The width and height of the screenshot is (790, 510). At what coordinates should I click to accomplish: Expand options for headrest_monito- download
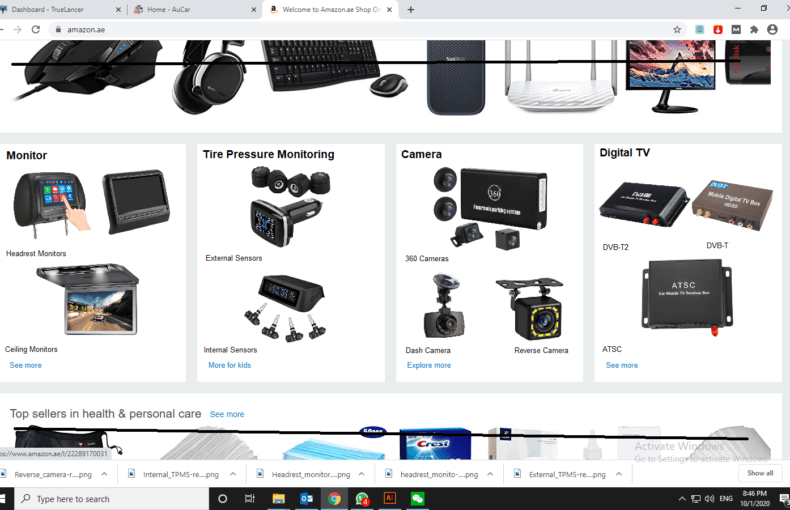490,474
